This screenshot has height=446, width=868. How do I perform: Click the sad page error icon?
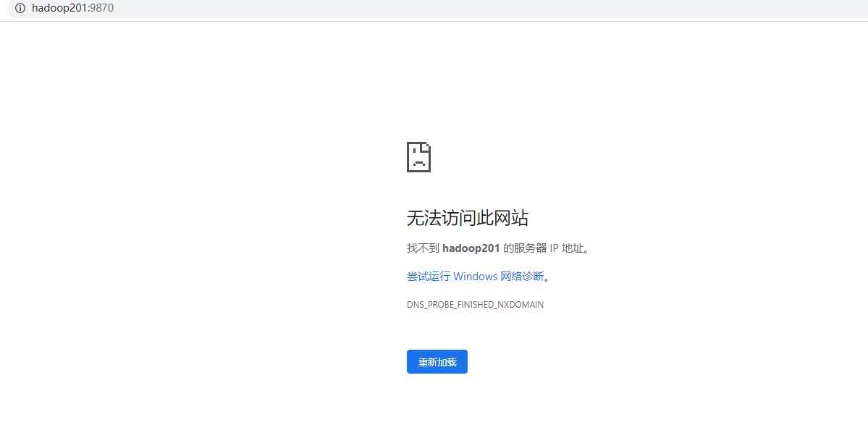coord(418,157)
